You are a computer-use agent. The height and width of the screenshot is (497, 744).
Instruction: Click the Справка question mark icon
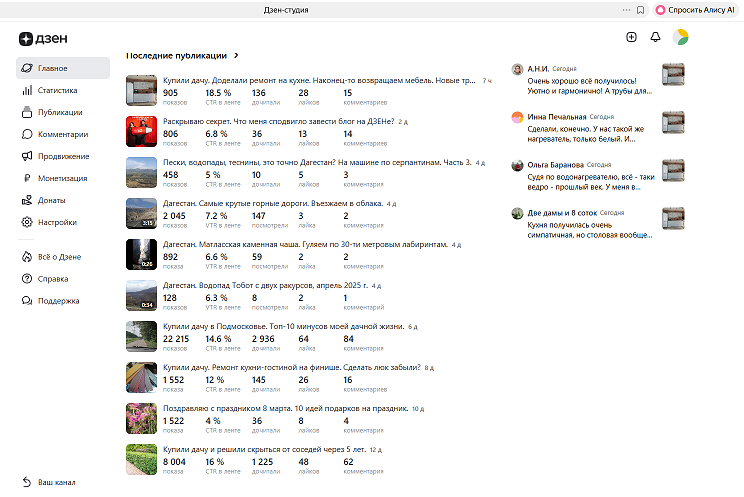(27, 279)
